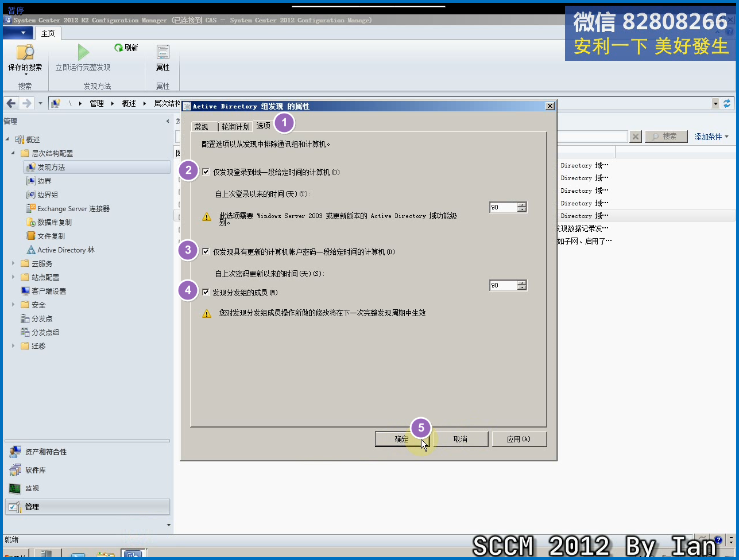Click the address bar refresh icon
Image resolution: width=739 pixels, height=560 pixels.
click(727, 103)
